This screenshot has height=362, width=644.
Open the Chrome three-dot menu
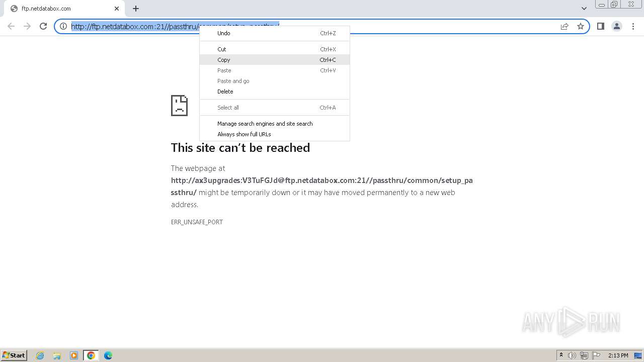[x=633, y=26]
